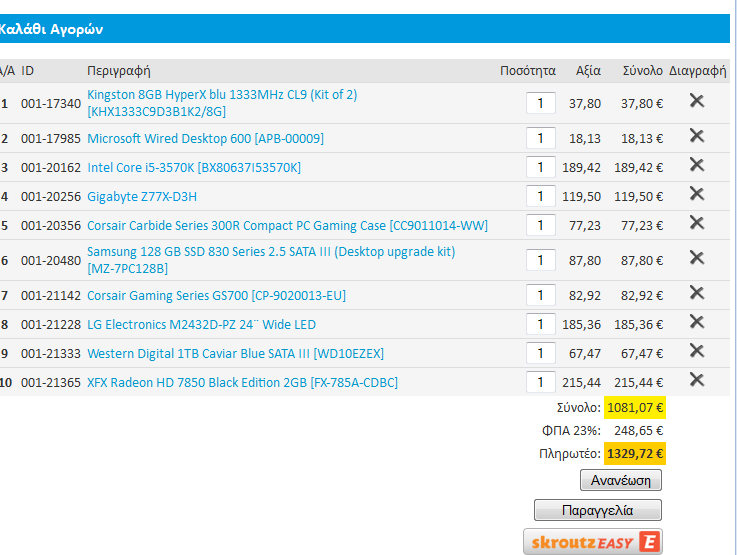The image size is (737, 555).
Task: Remove Corsair Gaming Series GS700 via X
Action: (697, 293)
